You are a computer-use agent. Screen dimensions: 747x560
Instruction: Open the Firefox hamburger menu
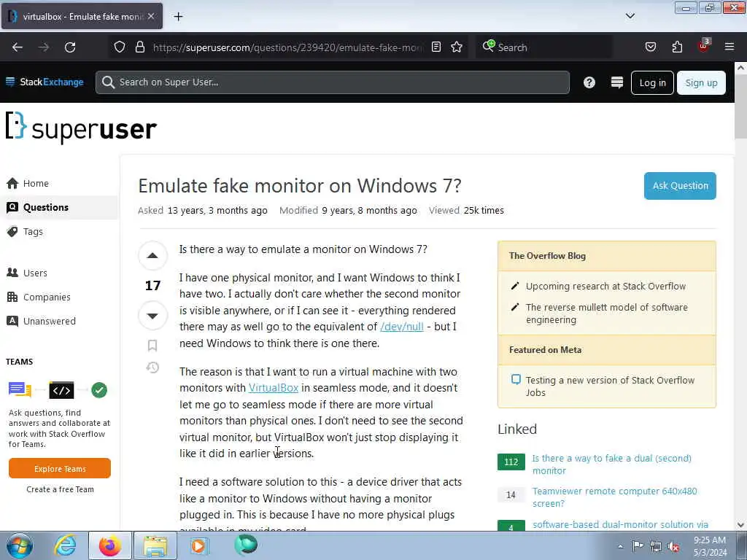729,47
